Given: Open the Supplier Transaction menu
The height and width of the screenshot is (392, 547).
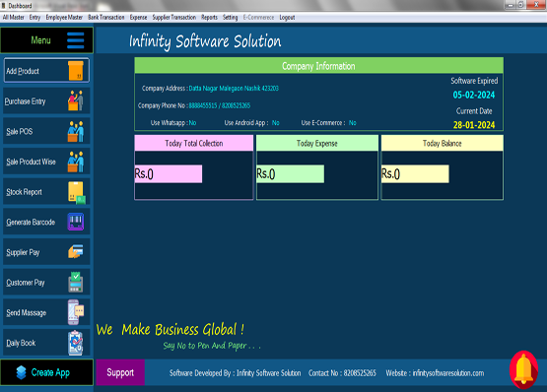Looking at the screenshot, I should (174, 17).
